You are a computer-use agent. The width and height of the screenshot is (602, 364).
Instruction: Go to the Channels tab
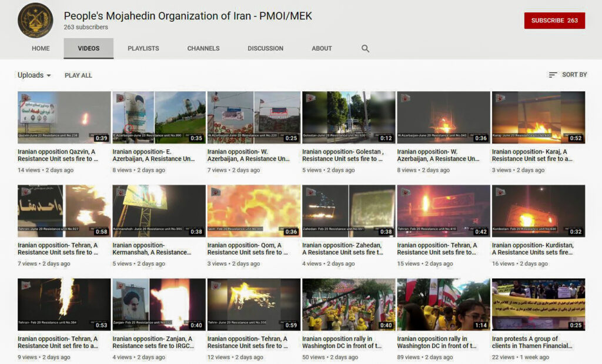(203, 49)
